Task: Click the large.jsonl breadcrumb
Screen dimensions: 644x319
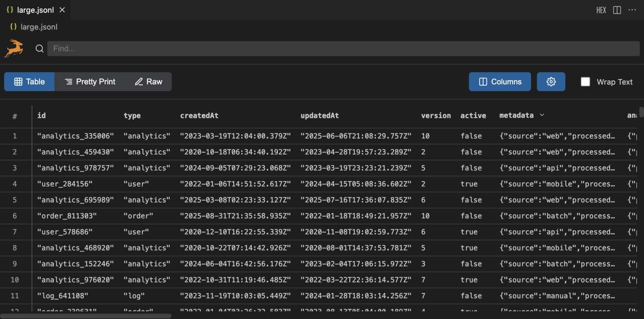Action: click(x=39, y=27)
